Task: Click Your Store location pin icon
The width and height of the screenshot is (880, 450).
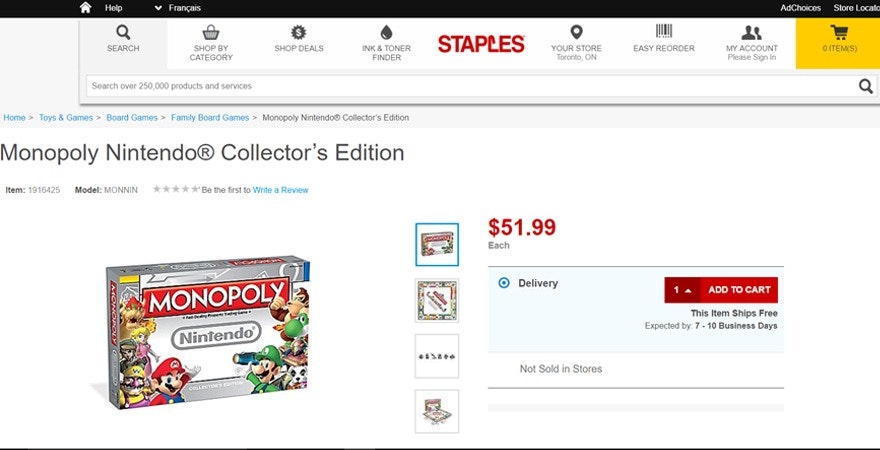Action: [576, 32]
